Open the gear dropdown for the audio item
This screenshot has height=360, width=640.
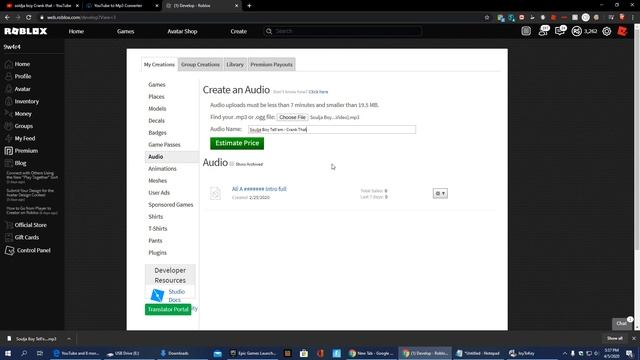(x=440, y=193)
